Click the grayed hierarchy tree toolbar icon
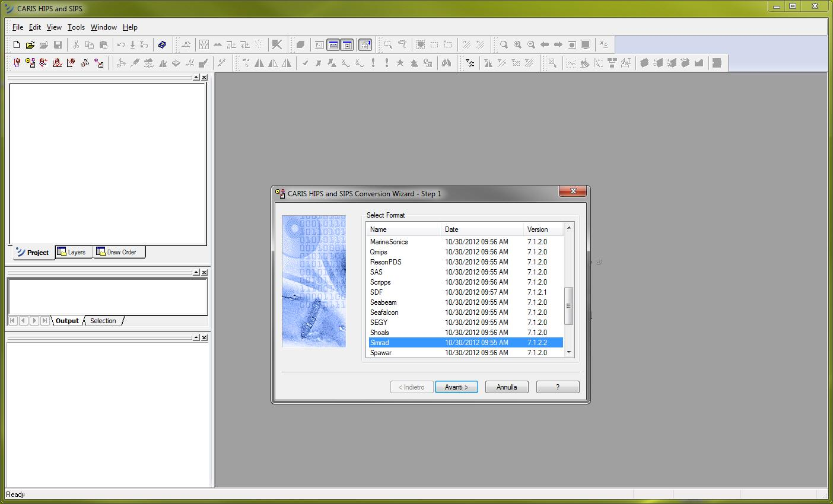 click(612, 63)
